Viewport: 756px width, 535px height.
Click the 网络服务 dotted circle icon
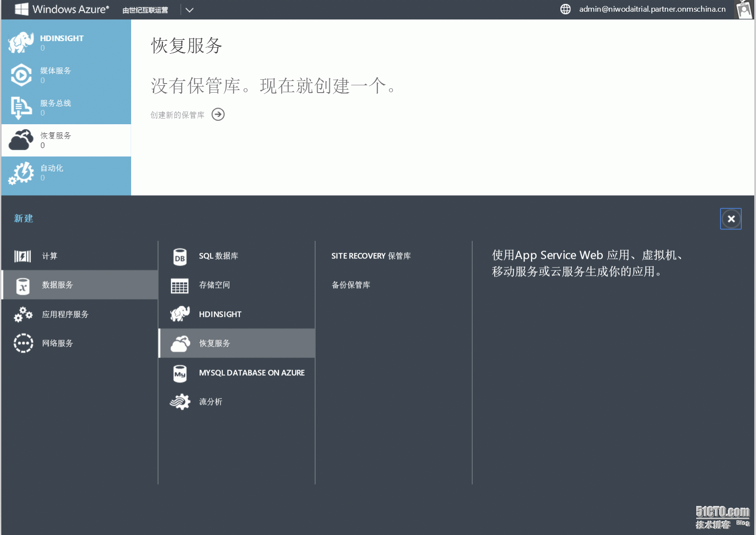tap(23, 343)
